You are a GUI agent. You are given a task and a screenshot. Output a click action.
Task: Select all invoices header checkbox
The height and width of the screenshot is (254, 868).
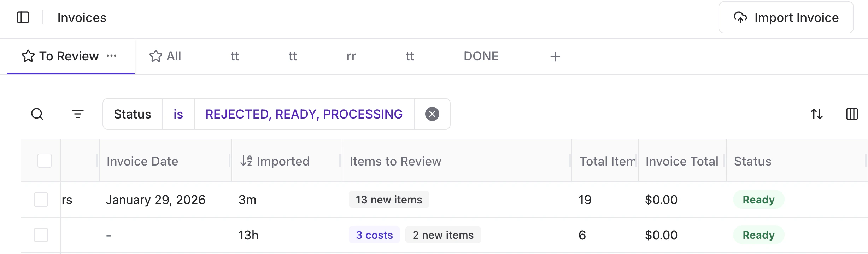pos(45,161)
